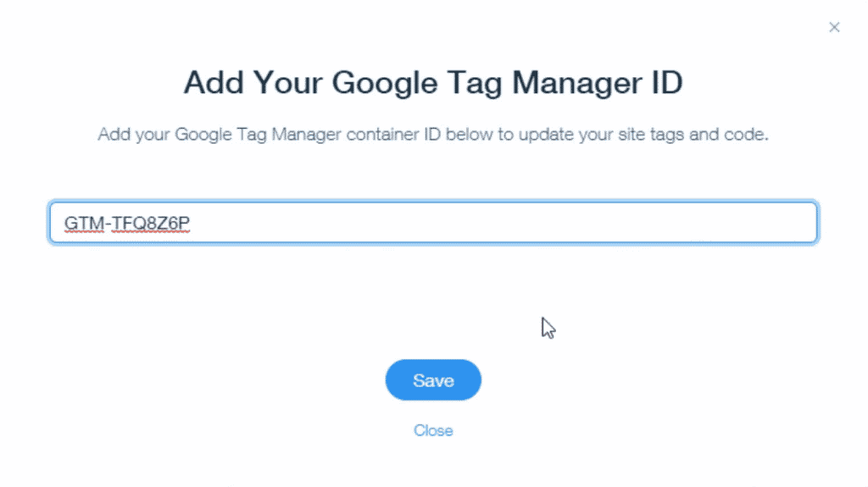Click the spell-check underlined GTM prefix

tap(84, 223)
